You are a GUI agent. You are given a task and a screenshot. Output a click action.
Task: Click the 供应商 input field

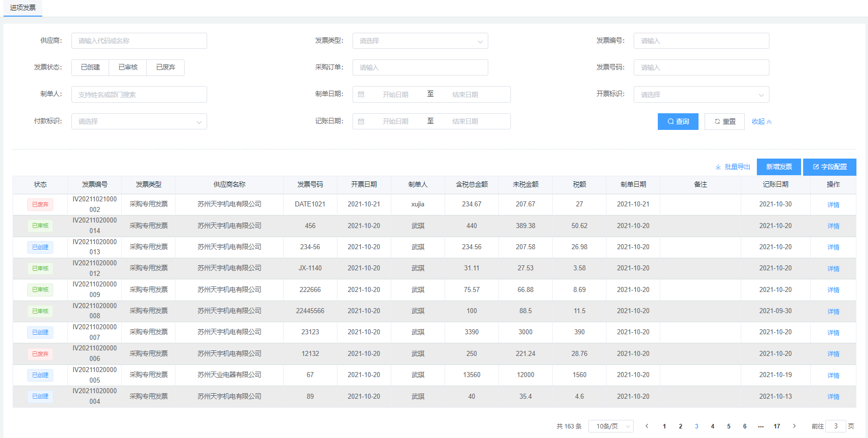(139, 41)
